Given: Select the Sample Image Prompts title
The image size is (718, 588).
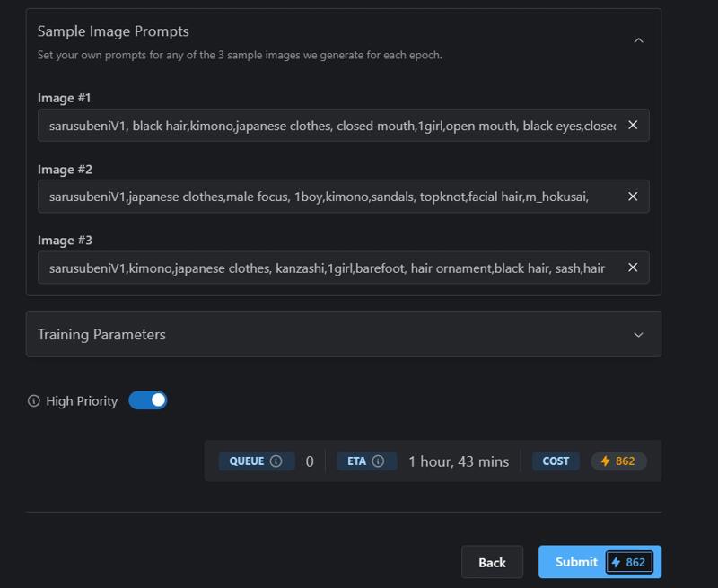Looking at the screenshot, I should click(x=113, y=31).
